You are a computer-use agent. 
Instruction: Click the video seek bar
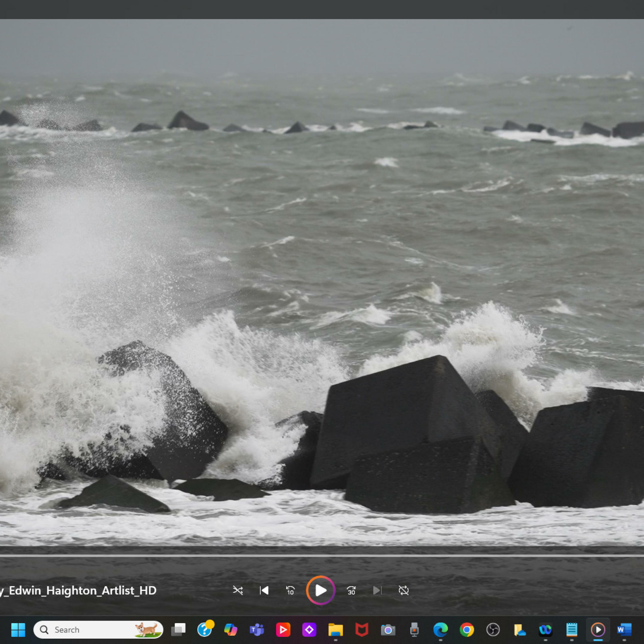[x=322, y=556]
